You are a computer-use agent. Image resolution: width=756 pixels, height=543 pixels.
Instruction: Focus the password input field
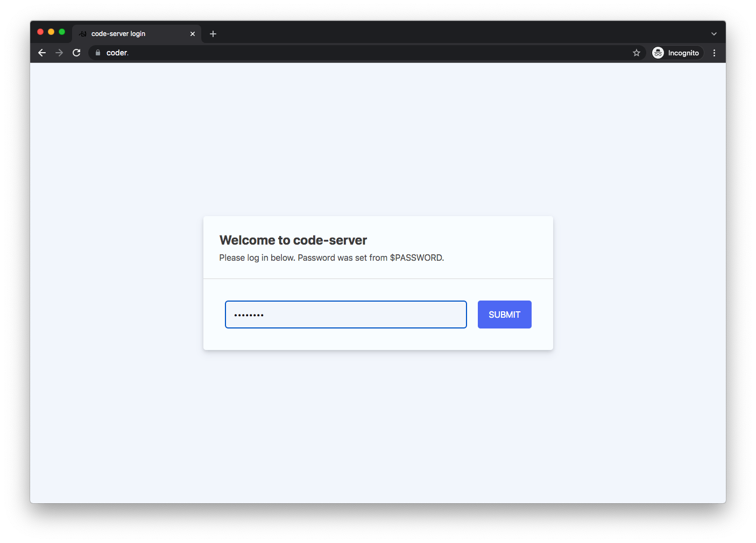pos(345,315)
